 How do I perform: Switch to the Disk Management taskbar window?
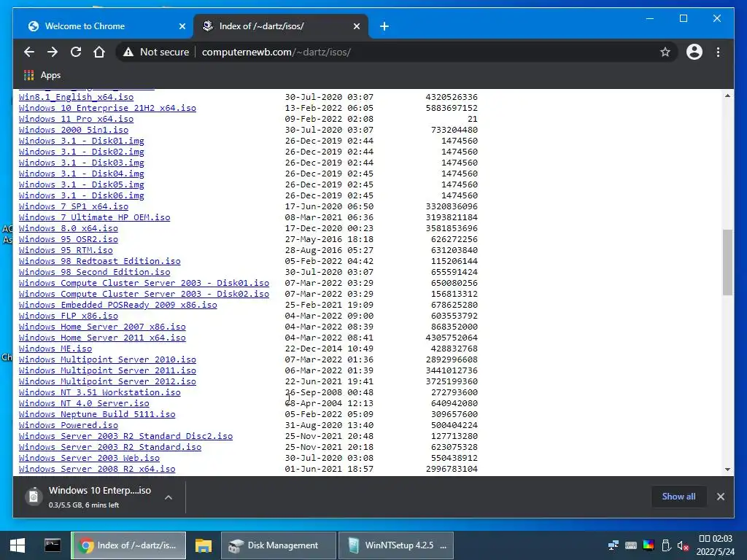click(278, 545)
